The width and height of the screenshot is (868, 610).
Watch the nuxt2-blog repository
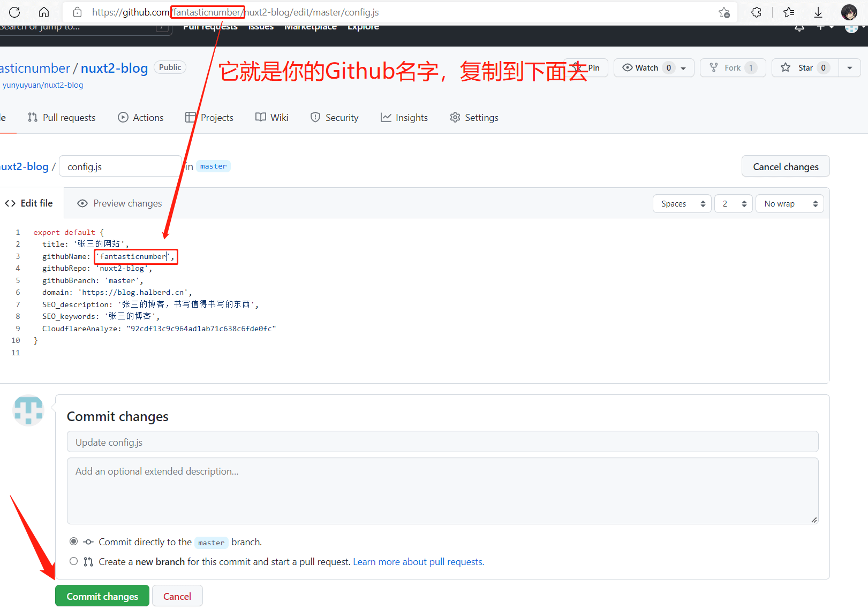coord(646,67)
